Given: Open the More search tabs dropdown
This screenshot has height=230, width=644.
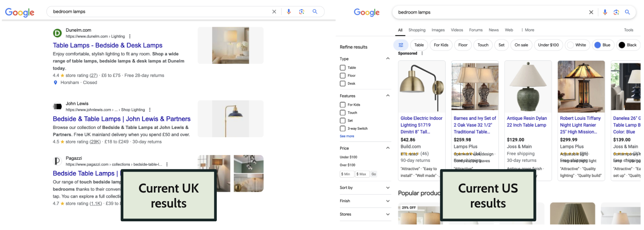Looking at the screenshot, I should pyautogui.click(x=527, y=30).
